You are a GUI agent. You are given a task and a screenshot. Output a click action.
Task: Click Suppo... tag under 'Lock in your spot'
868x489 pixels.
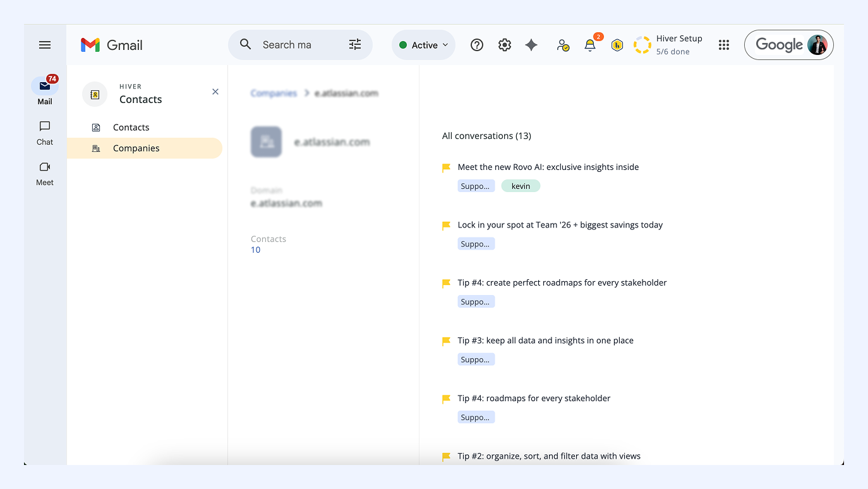click(x=476, y=244)
